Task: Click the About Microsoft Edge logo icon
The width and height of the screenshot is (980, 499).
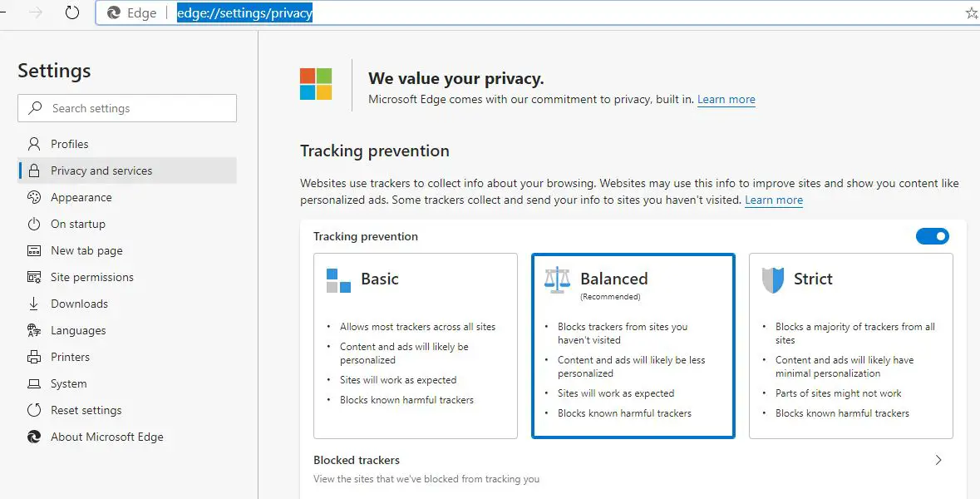Action: [x=34, y=437]
